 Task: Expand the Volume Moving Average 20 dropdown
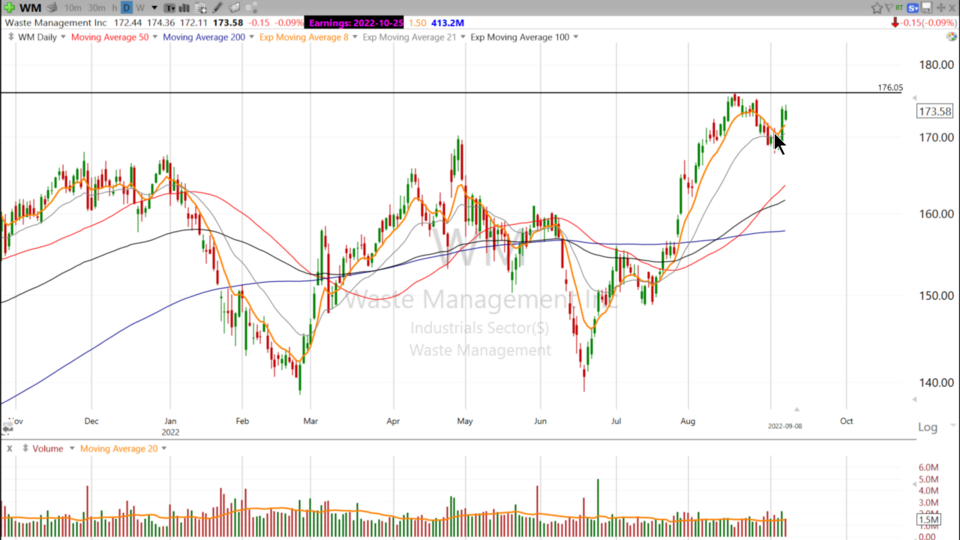pos(164,448)
